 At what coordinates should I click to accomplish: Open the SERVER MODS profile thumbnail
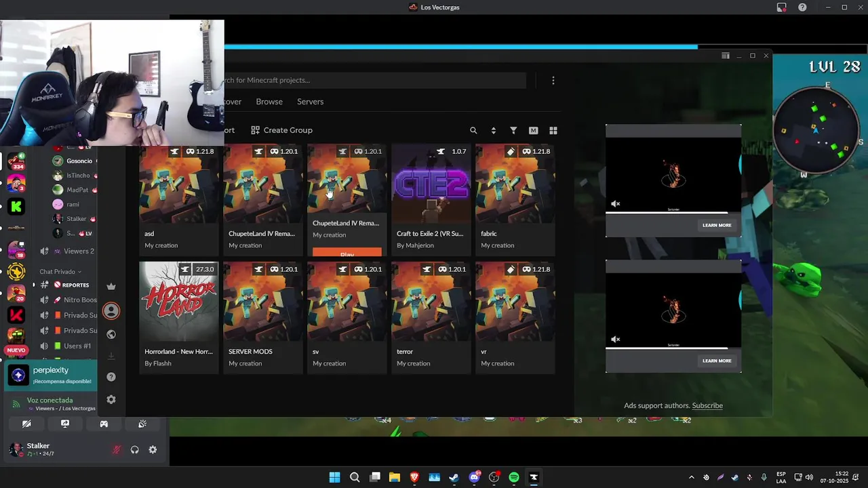tap(262, 302)
